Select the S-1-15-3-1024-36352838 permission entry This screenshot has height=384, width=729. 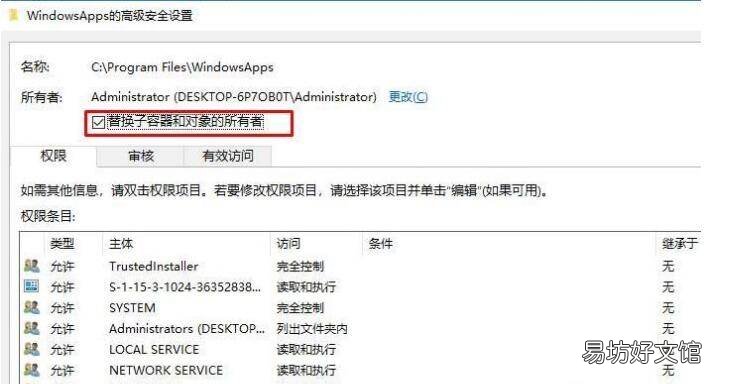click(x=360, y=287)
